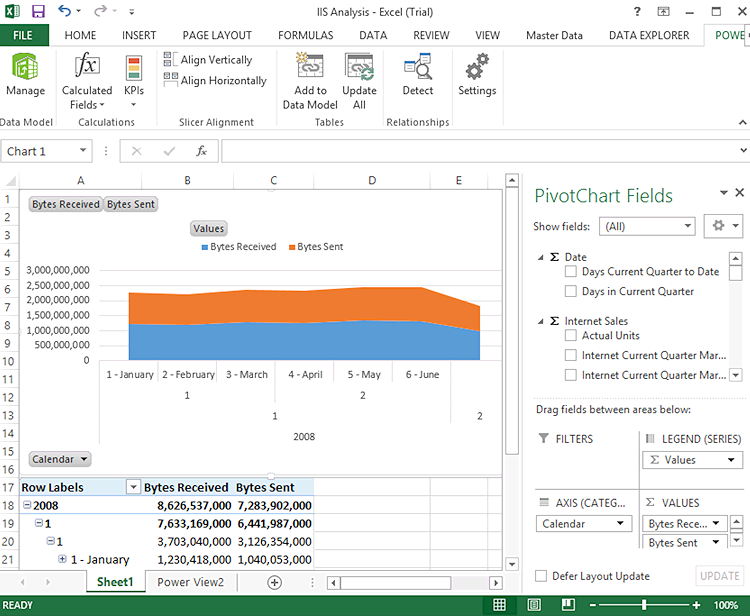Open the KPIs menu icon
Screen dimensions: 750x616
134,68
